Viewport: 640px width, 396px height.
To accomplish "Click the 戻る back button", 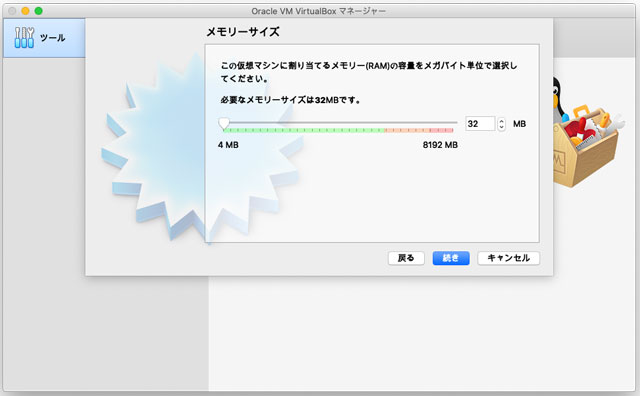I will pyautogui.click(x=406, y=258).
